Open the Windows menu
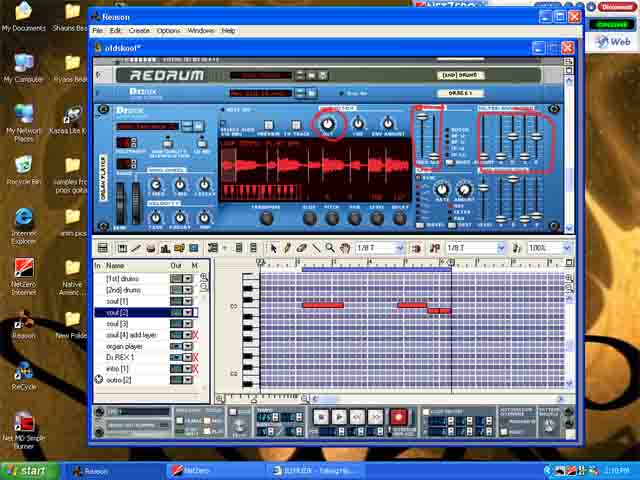Screen dimensions: 640x480 pyautogui.click(x=201, y=31)
